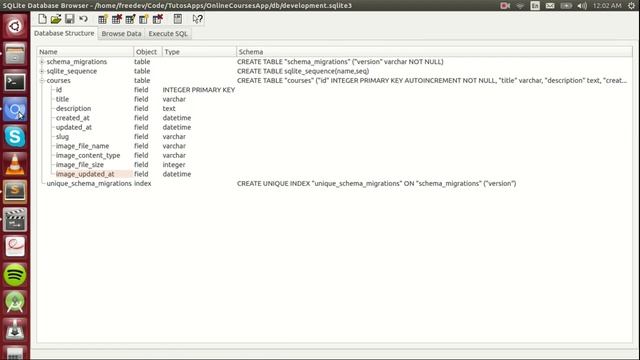Open the SQL log window icon
Image resolution: width=640 pixels, height=360 pixels.
click(178, 19)
